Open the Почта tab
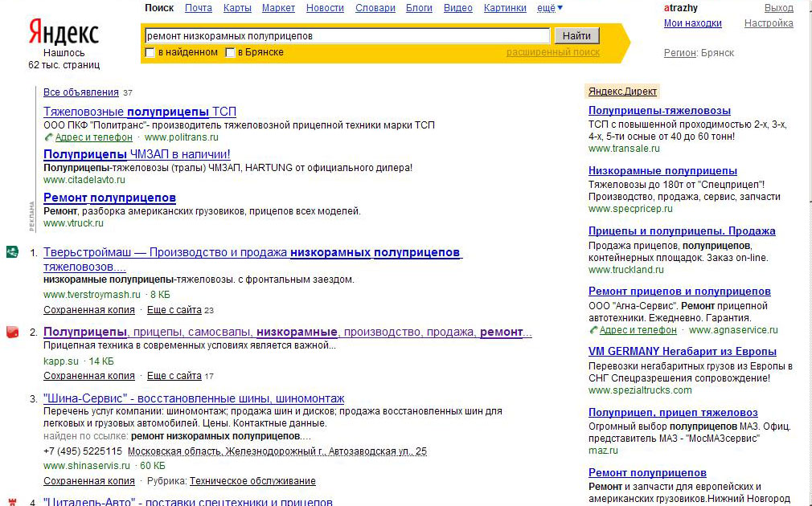This screenshot has height=506, width=812. (199, 8)
